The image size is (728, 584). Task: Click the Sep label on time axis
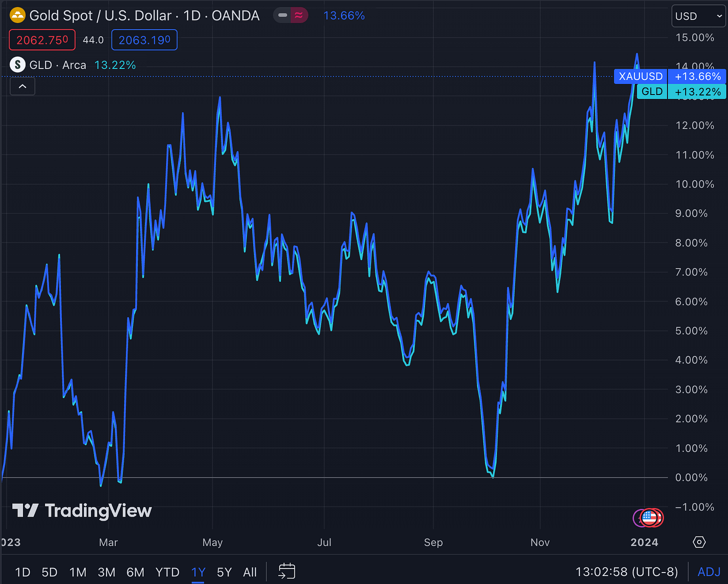tap(433, 542)
